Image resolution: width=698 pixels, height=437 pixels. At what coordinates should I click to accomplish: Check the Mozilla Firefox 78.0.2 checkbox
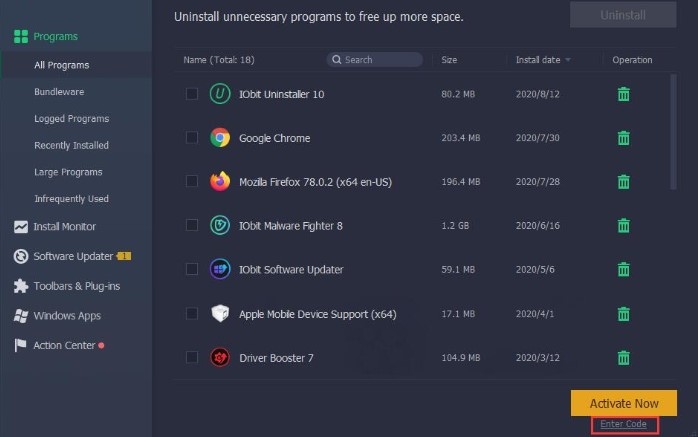pos(192,181)
